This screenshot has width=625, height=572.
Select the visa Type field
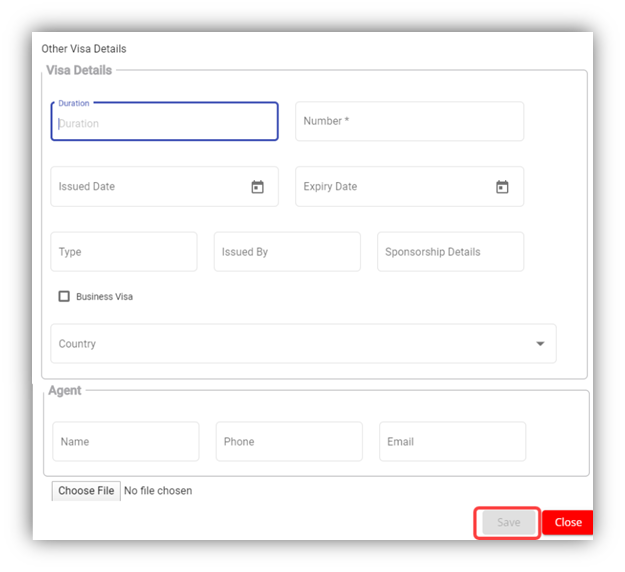(124, 252)
